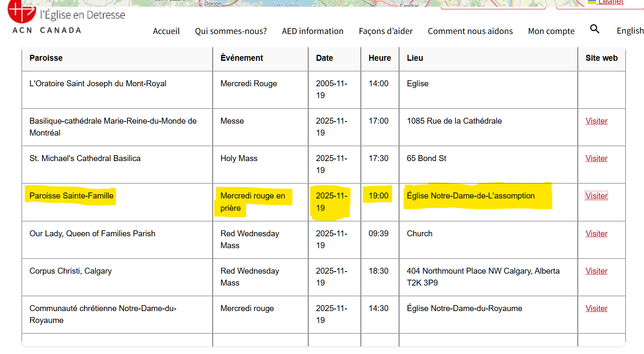The width and height of the screenshot is (644, 354).
Task: Open the Qui sommes-nous? menu
Action: 231,31
